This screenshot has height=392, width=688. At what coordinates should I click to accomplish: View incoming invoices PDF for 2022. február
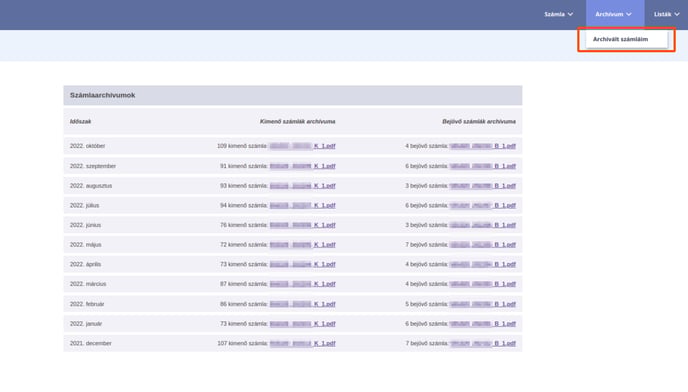483,304
